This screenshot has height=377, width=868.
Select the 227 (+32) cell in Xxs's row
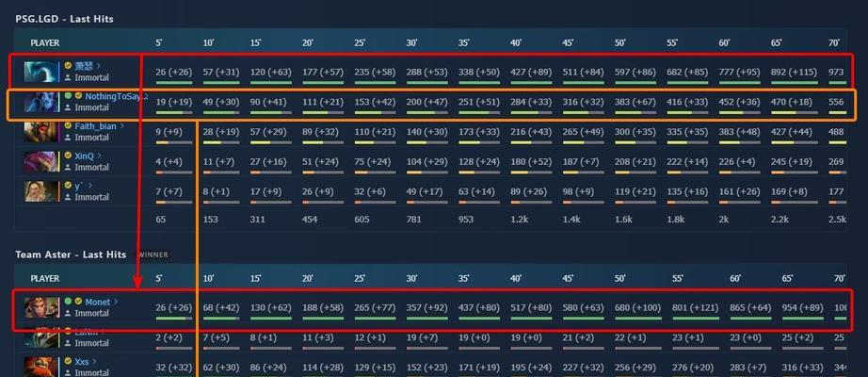pos(584,367)
